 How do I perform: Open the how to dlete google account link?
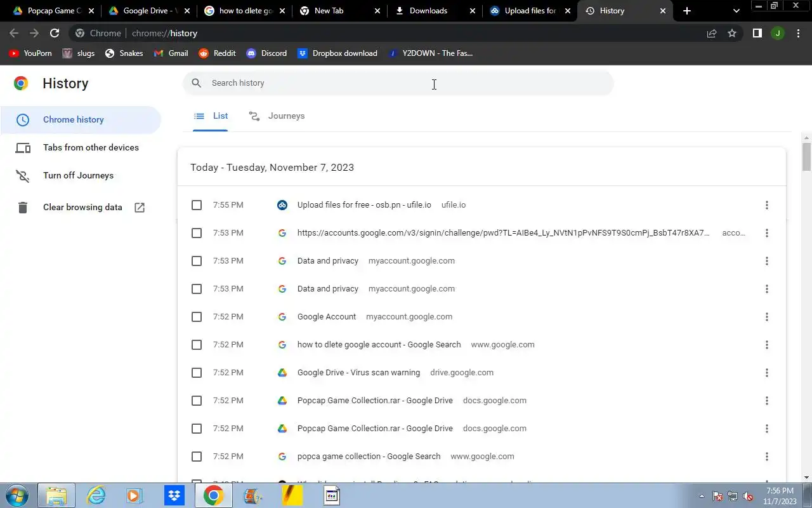(x=379, y=345)
